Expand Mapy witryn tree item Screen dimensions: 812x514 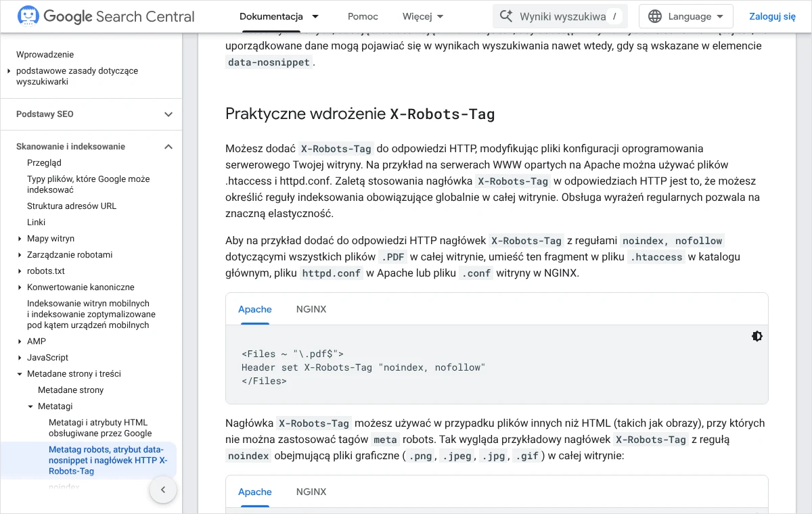point(20,239)
